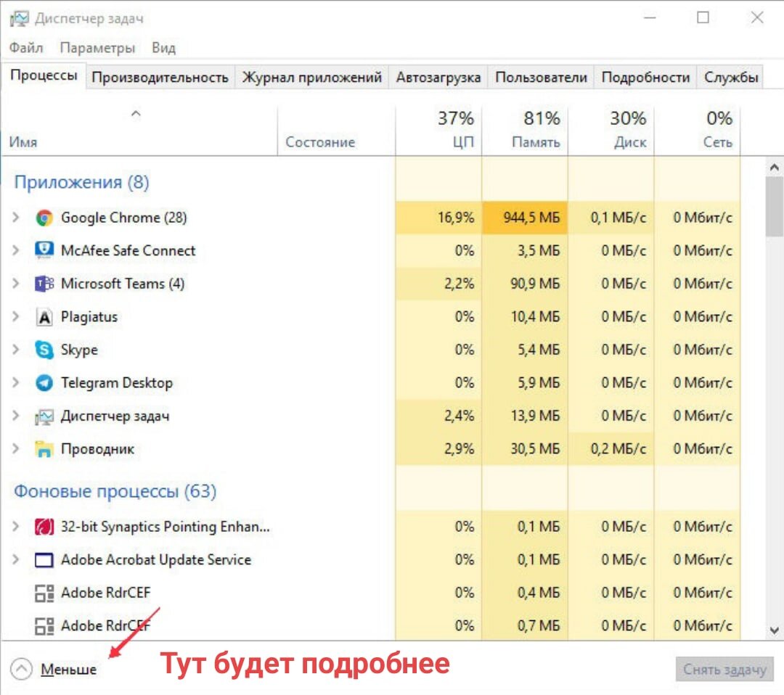The height and width of the screenshot is (695, 784).
Task: Select the Telegram Desktop row name
Action: tap(116, 383)
